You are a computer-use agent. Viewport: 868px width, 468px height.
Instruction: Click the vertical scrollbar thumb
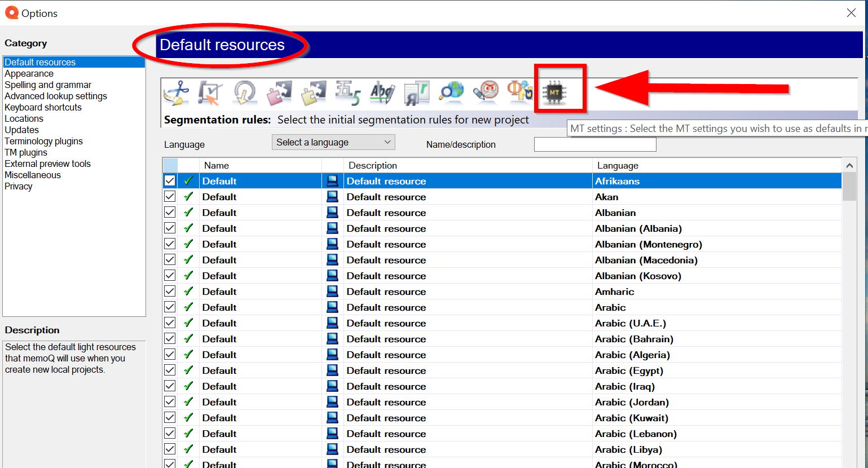coord(849,187)
